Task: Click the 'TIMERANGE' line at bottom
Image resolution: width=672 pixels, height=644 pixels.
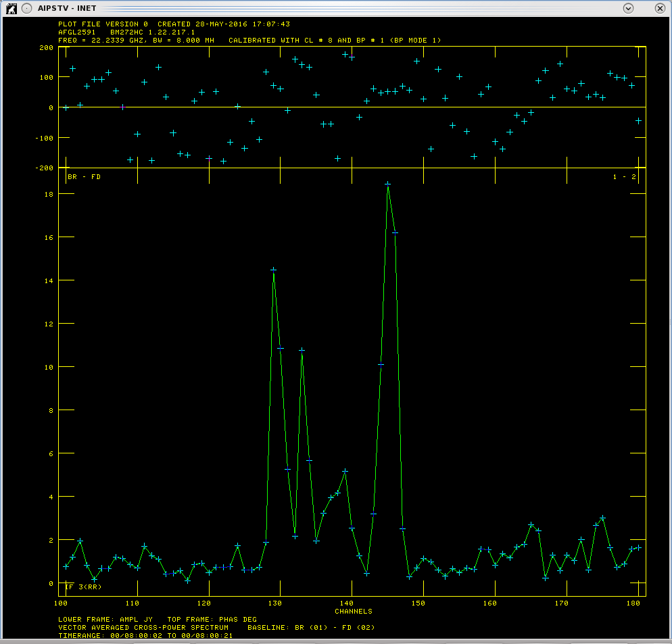Action: coord(145,635)
